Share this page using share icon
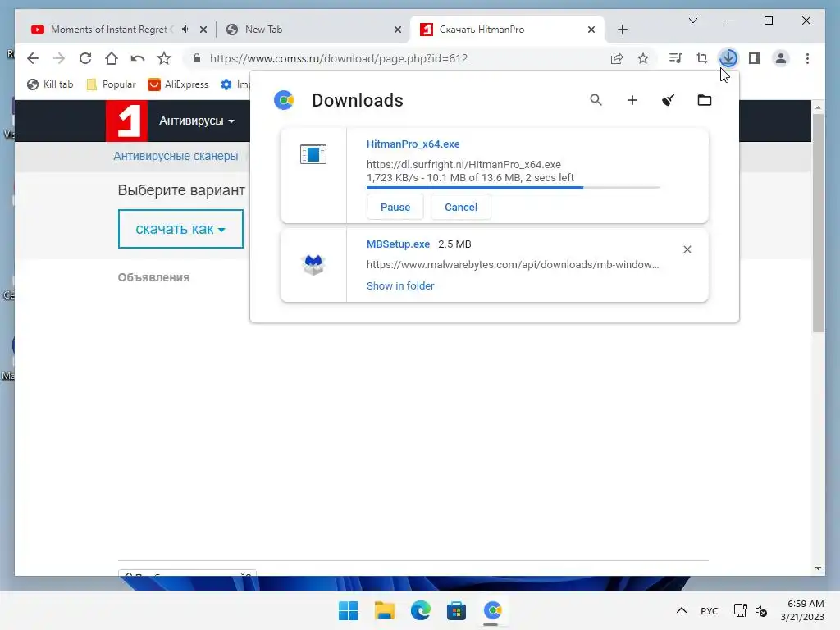This screenshot has width=840, height=630. pos(617,58)
